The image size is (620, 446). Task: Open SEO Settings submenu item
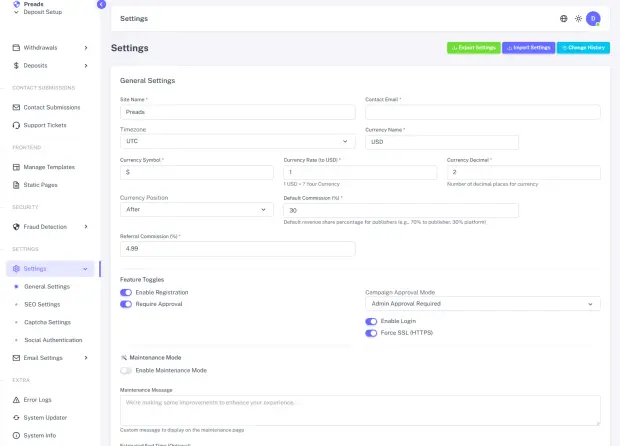click(42, 304)
